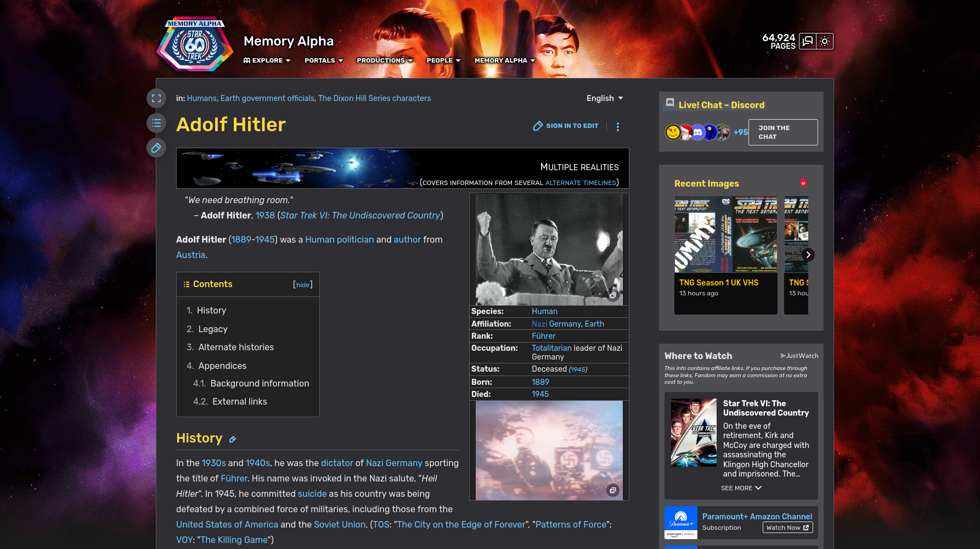Show next Recent Images with the arrow

coord(808,255)
